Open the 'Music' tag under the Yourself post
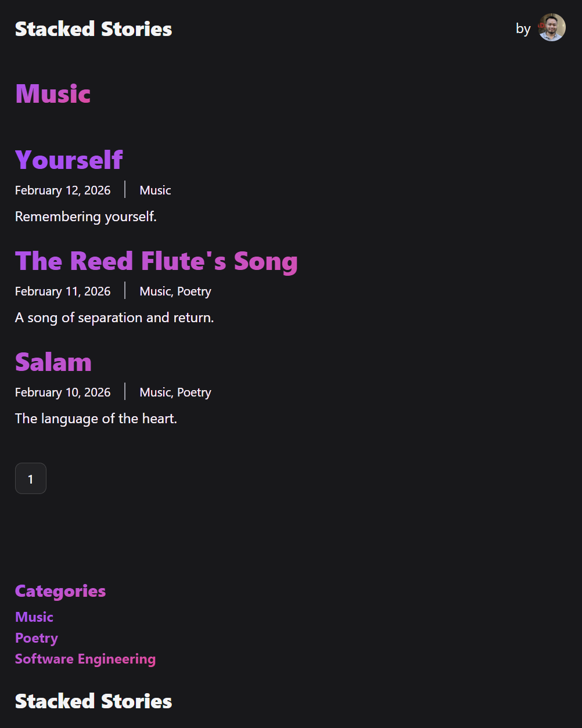Screen dimensions: 582x728 coord(155,190)
